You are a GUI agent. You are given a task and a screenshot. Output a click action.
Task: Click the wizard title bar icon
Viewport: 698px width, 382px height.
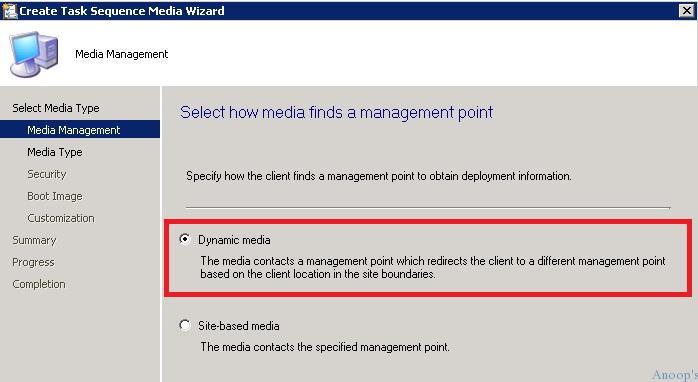pyautogui.click(x=9, y=10)
